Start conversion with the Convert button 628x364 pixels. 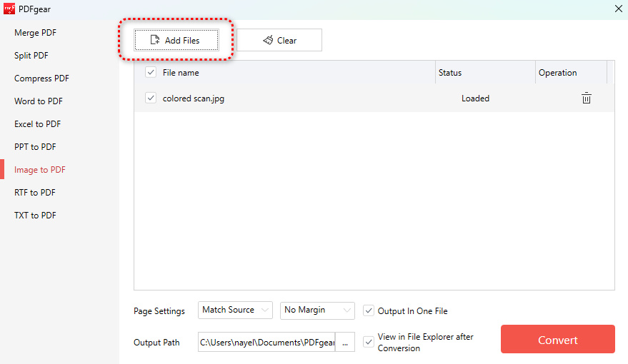tap(557, 339)
